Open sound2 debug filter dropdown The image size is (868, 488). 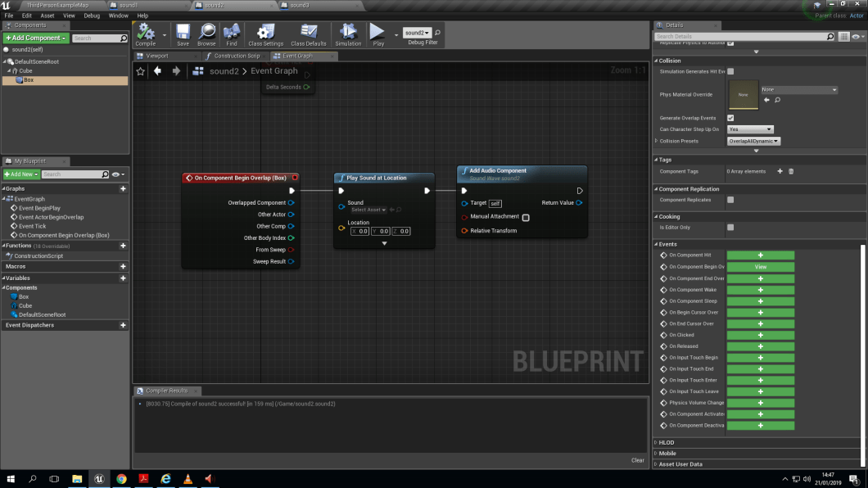[417, 33]
